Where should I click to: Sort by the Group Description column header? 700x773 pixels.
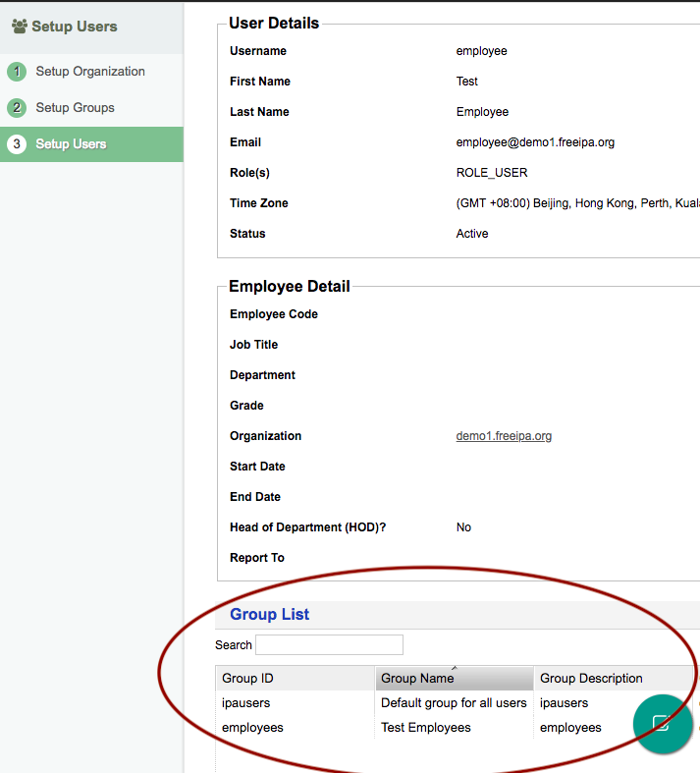(591, 679)
